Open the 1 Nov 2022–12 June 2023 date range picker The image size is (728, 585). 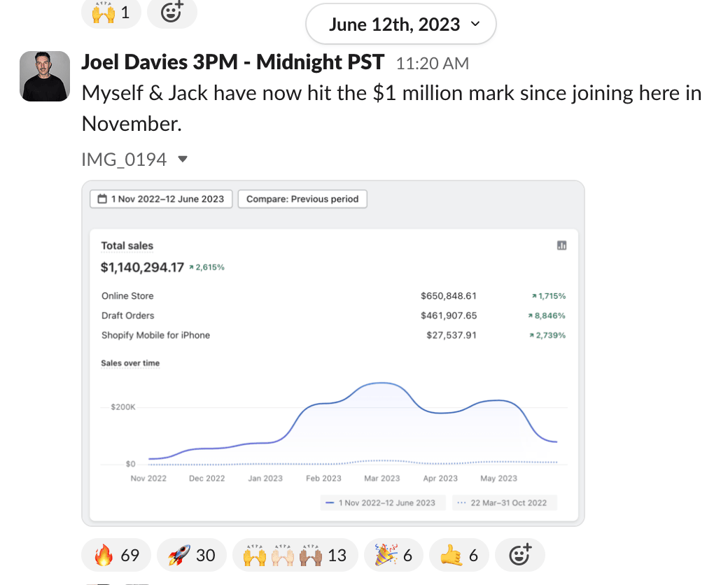coord(161,199)
